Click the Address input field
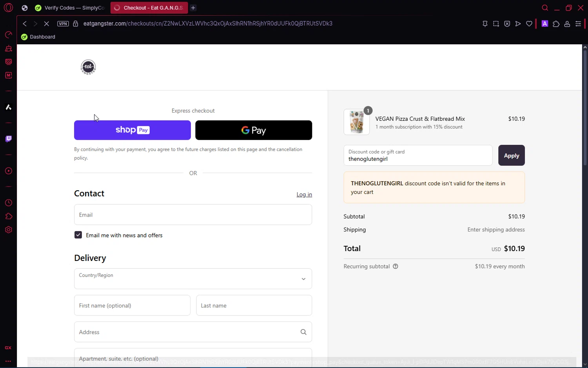This screenshot has height=368, width=588. pos(193,332)
